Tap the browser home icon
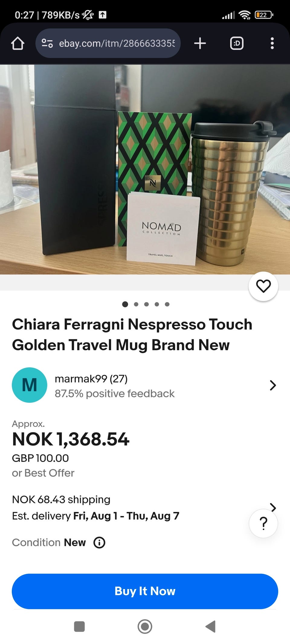 click(18, 43)
